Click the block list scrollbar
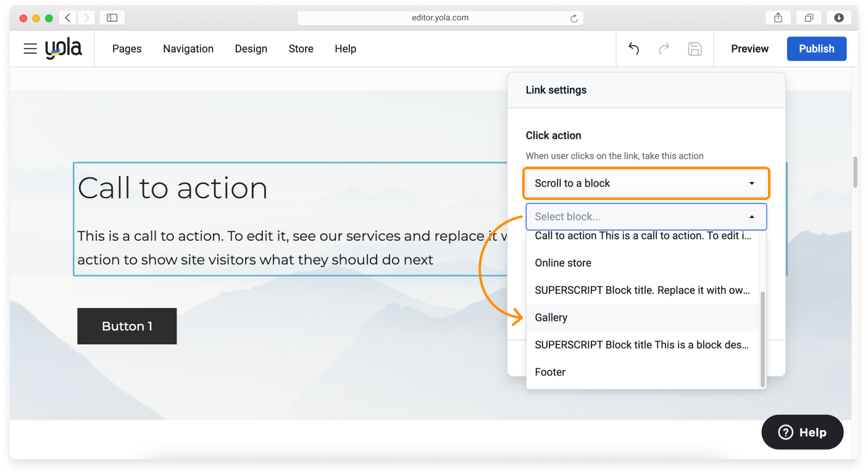 (x=762, y=339)
